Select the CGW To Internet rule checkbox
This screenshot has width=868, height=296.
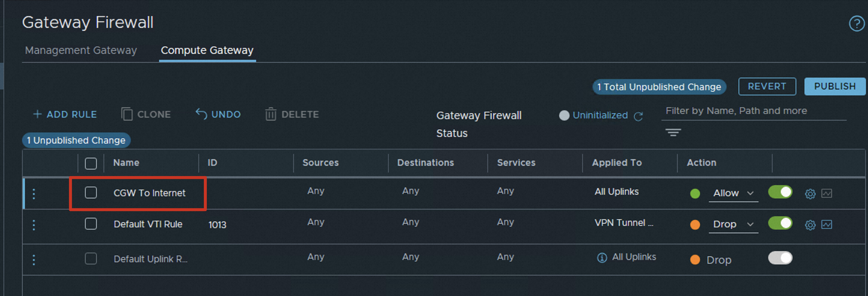pyautogui.click(x=91, y=193)
